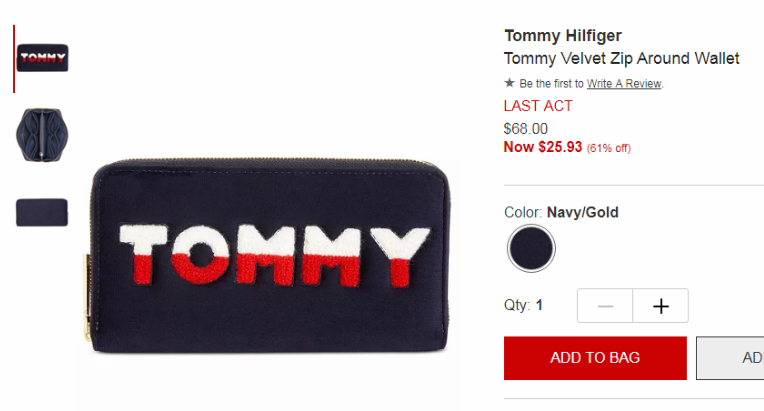Click the Color: Navy/Gold label
This screenshot has width=764, height=411.
coord(561,212)
